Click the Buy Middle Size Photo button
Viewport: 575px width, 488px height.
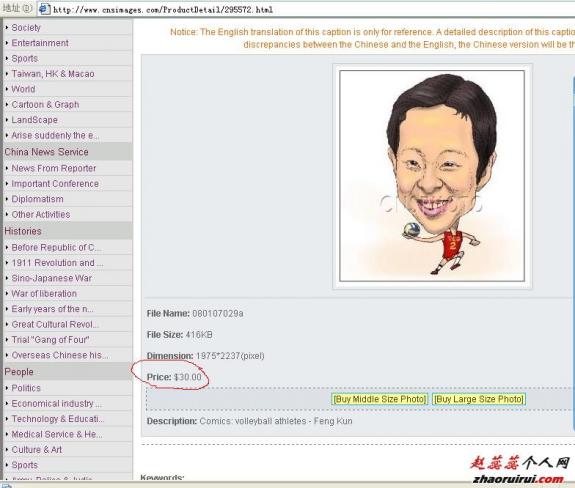[380, 399]
